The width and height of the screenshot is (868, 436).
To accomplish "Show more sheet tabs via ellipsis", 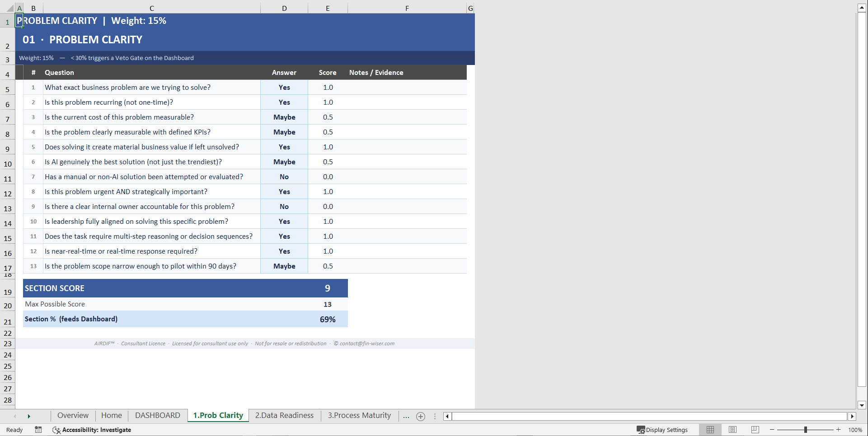I will click(406, 416).
